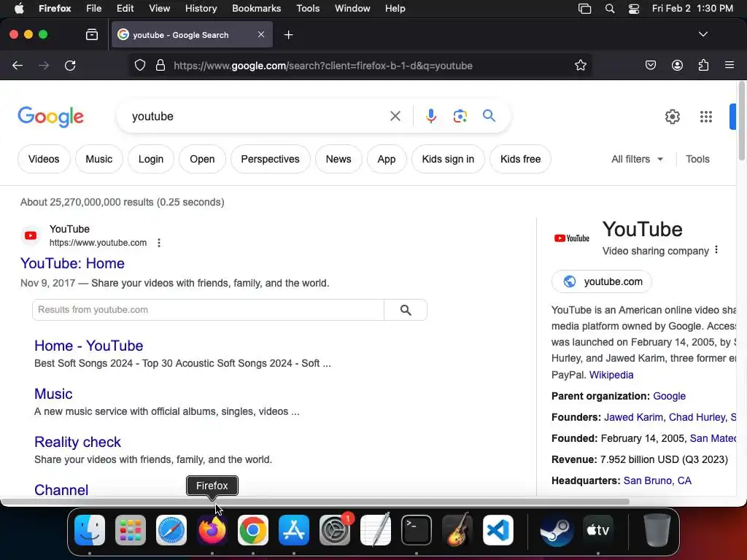This screenshot has height=560, width=747.
Task: Select the Perspectives filter chip
Action: 270,159
